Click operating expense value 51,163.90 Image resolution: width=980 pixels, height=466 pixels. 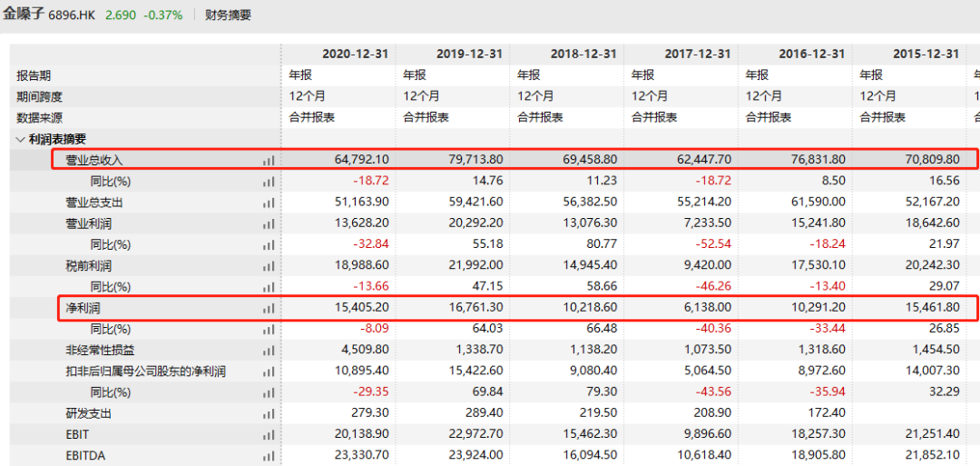[x=361, y=203]
